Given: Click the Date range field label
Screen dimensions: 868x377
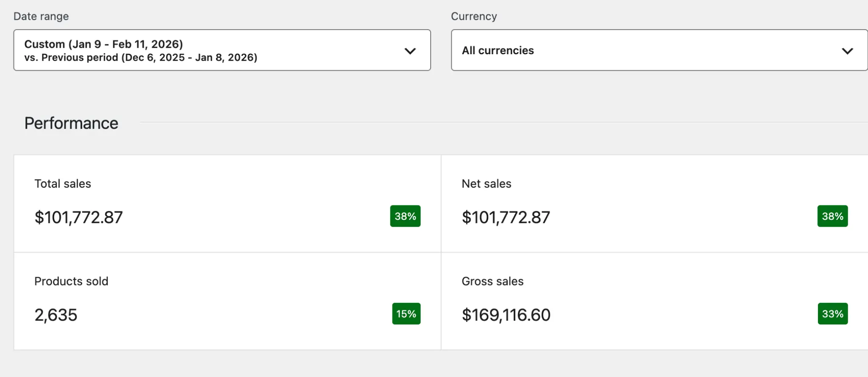Looking at the screenshot, I should 41,17.
